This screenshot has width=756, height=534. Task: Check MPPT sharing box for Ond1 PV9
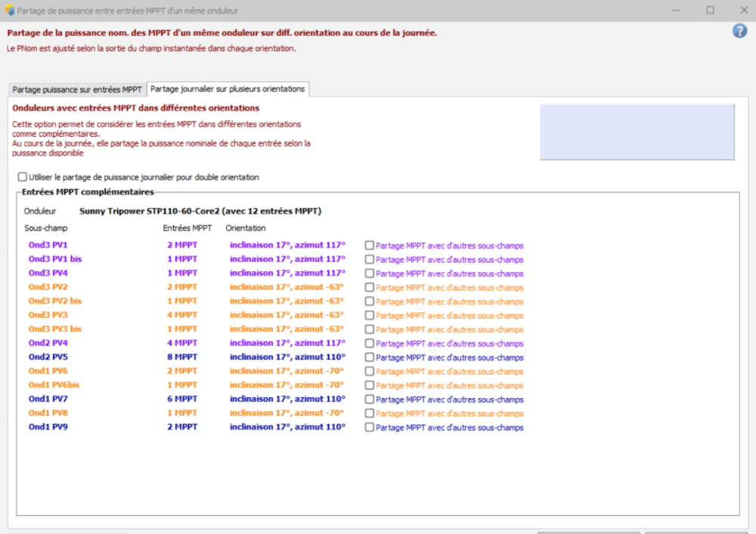point(370,427)
